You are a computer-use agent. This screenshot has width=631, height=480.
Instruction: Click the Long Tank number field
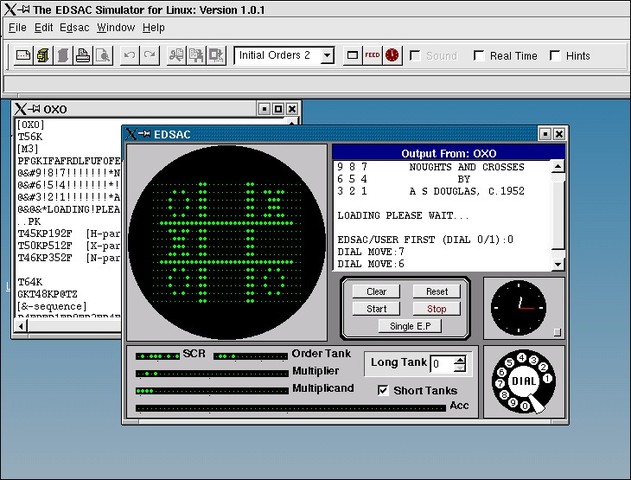pyautogui.click(x=442, y=364)
